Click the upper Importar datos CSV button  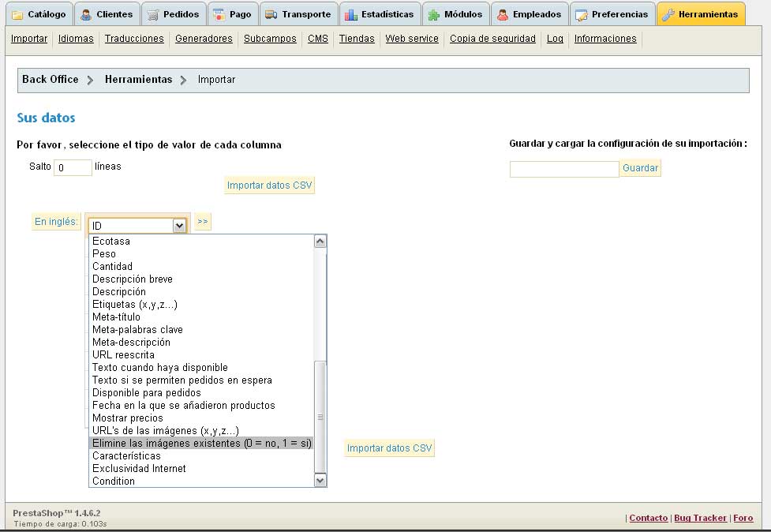pos(269,185)
